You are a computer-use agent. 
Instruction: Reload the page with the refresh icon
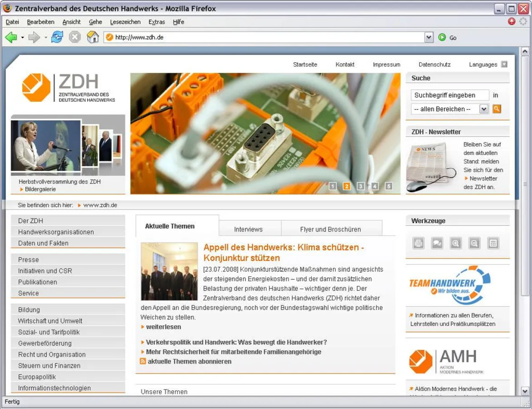tap(57, 38)
